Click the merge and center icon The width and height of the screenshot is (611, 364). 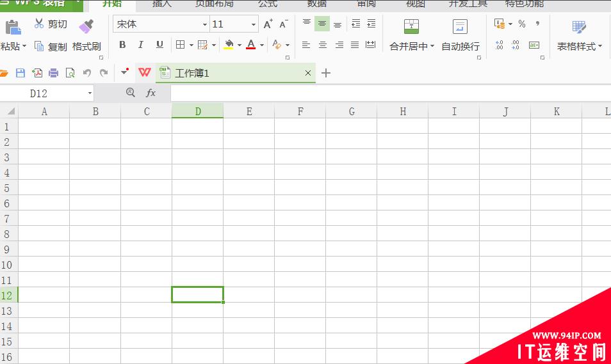coord(411,26)
